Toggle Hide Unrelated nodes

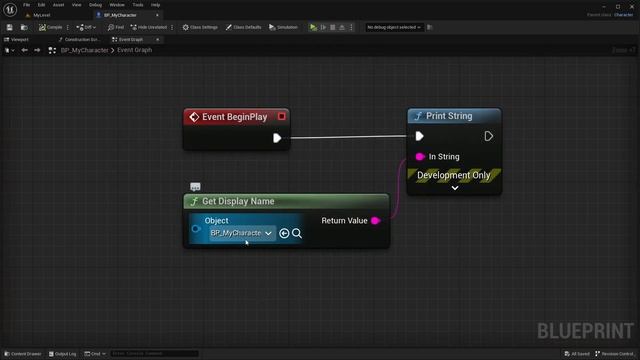149,27
